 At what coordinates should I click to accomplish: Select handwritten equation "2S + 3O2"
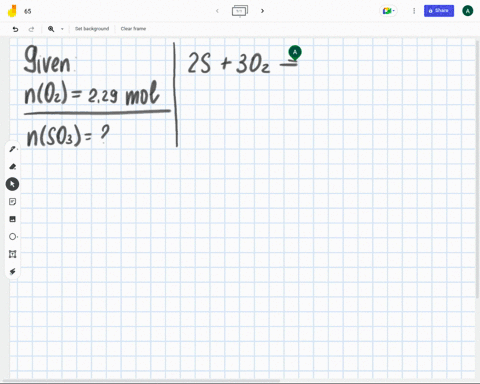pos(229,63)
